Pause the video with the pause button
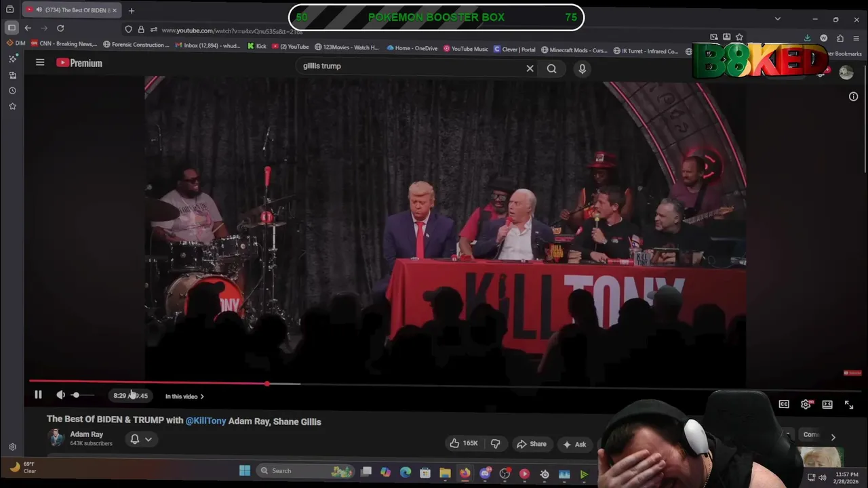Image resolution: width=868 pixels, height=488 pixels. click(x=38, y=395)
